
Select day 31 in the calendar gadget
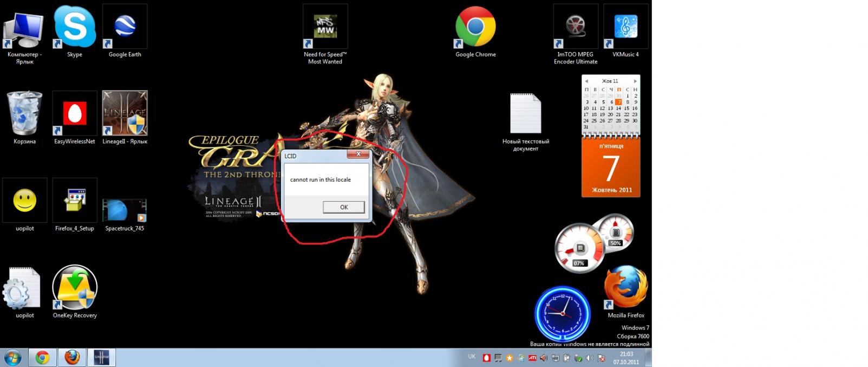[x=586, y=127]
